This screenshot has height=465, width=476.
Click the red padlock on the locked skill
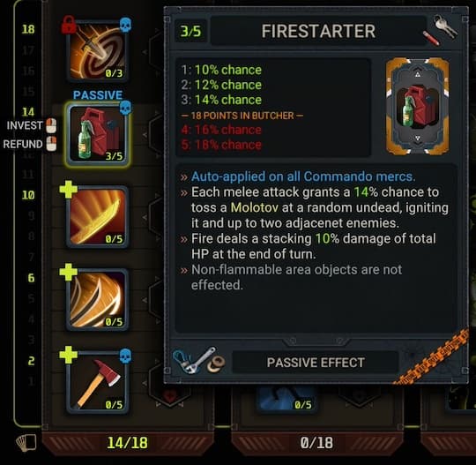pyautogui.click(x=69, y=25)
